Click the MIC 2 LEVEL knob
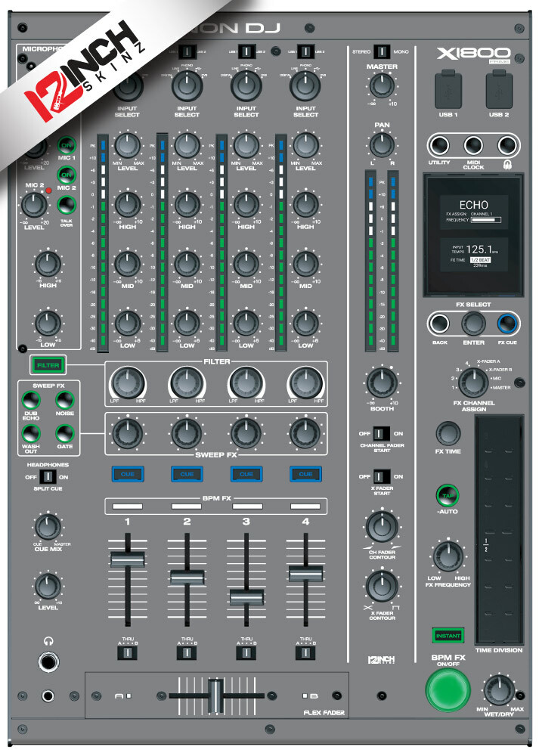Viewport: 539px width, 756px height. [x=34, y=205]
